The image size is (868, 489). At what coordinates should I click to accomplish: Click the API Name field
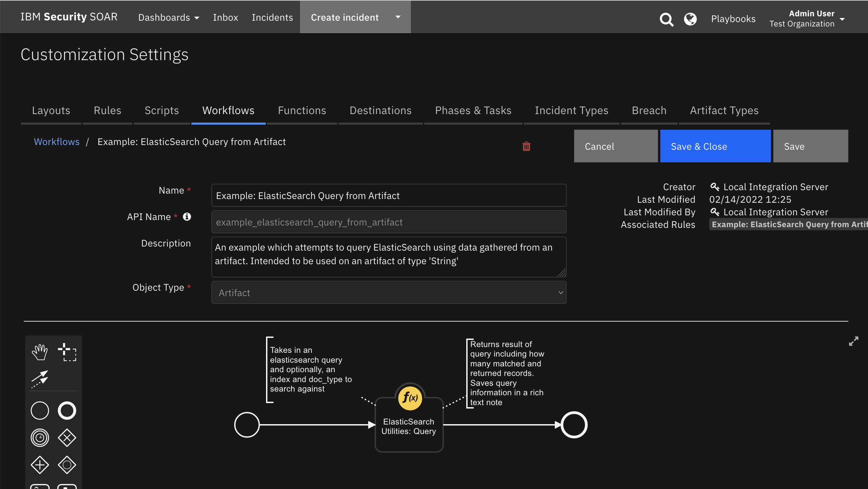(389, 222)
